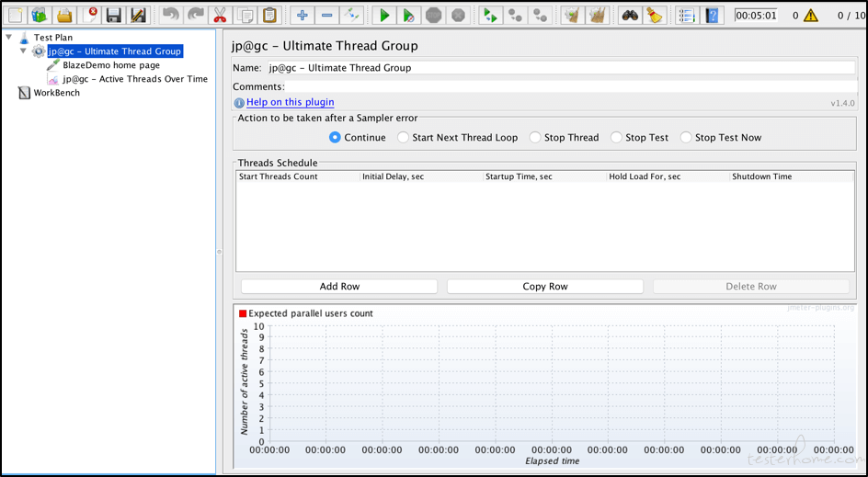Click the Add Row button
The width and height of the screenshot is (868, 477).
click(339, 287)
